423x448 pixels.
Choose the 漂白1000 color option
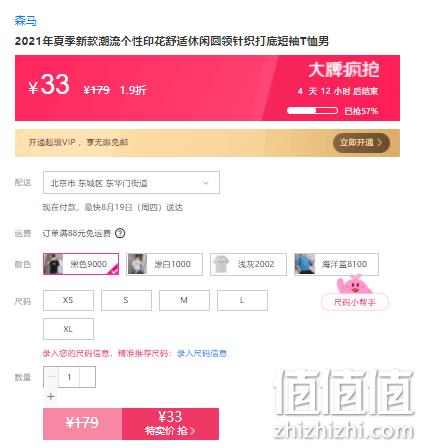(164, 264)
